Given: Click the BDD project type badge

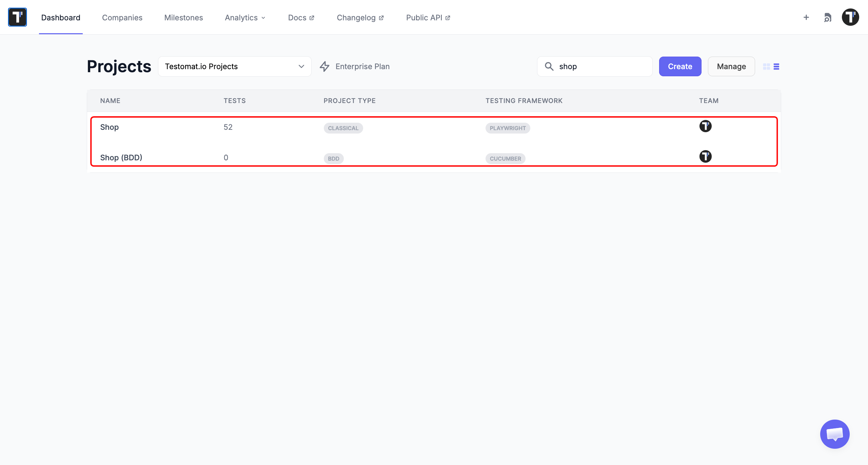Looking at the screenshot, I should click(x=334, y=159).
